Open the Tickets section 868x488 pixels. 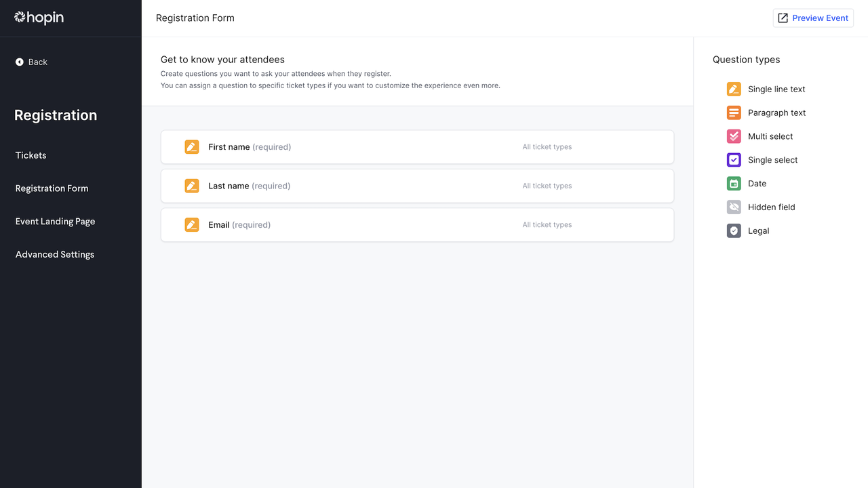tap(31, 155)
